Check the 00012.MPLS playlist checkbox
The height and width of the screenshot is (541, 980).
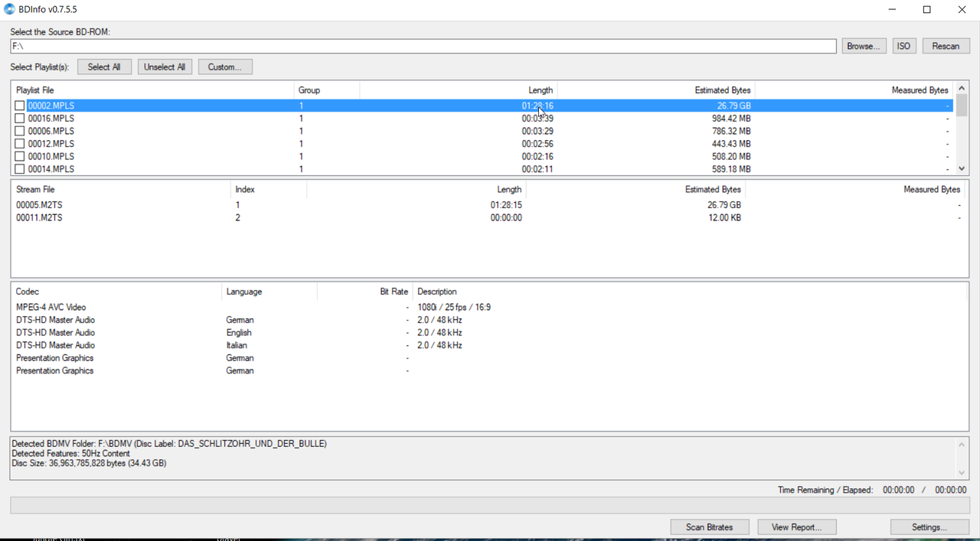pyautogui.click(x=20, y=144)
